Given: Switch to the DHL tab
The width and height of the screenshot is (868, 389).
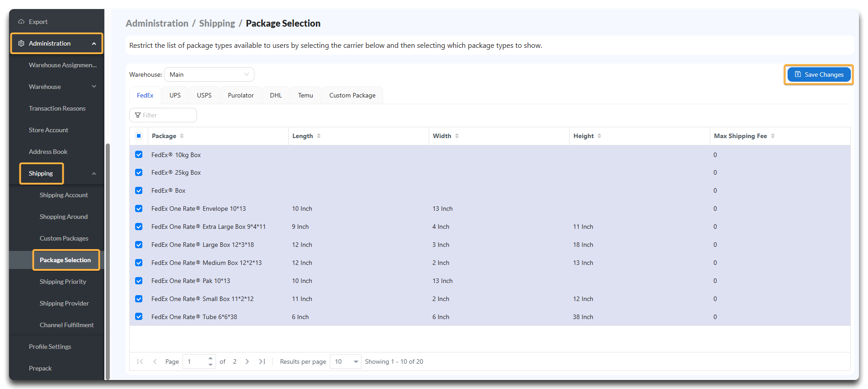Looking at the screenshot, I should 276,95.
